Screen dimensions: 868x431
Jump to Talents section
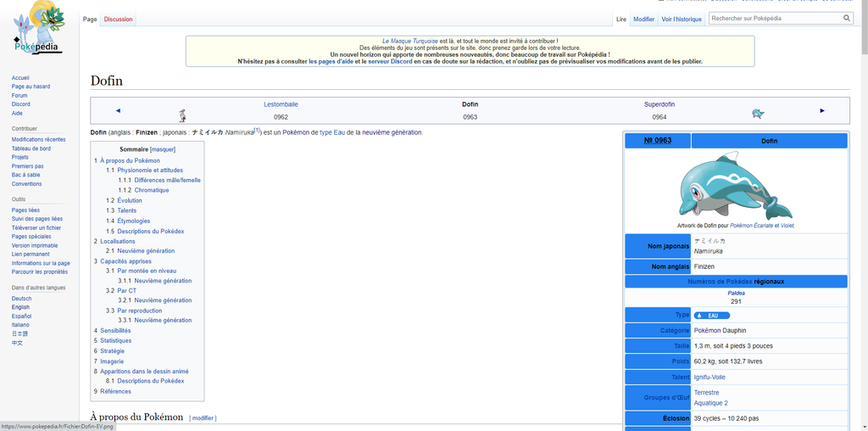tap(127, 210)
